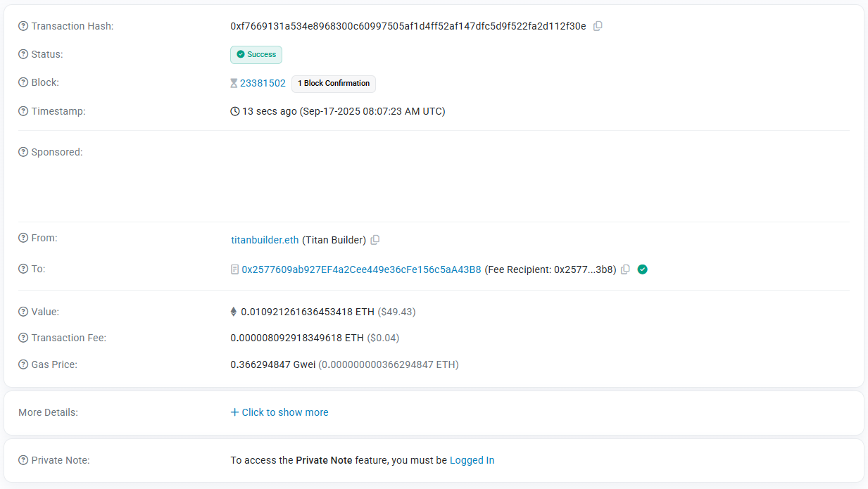The width and height of the screenshot is (868, 489).
Task: Click the help icon next to Private Note
Action: pyautogui.click(x=23, y=459)
